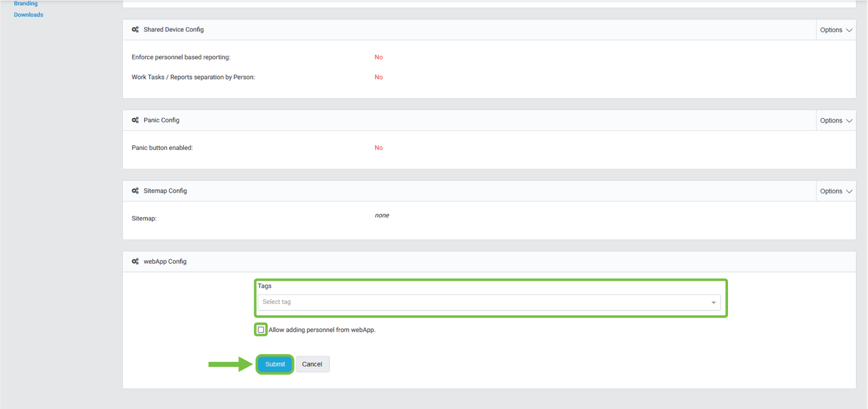Go to Branding in the sidebar
The image size is (868, 409).
(x=26, y=3)
